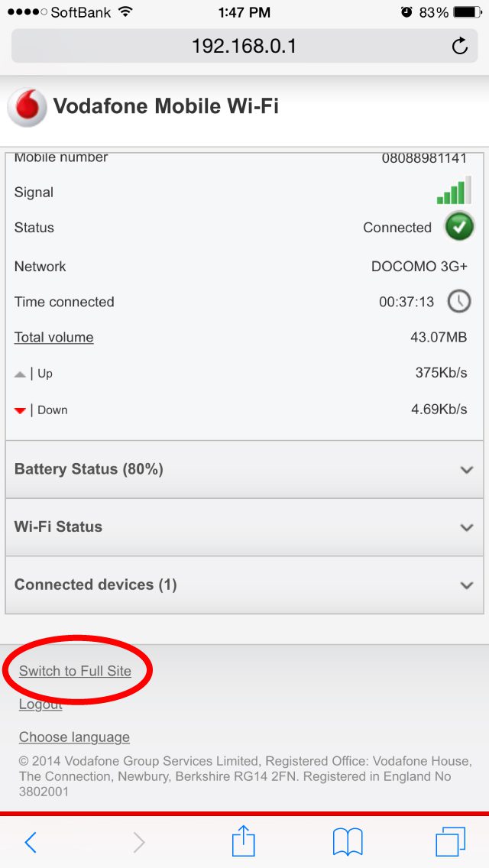
Task: Click the clock icon beside Time connected
Action: click(458, 301)
